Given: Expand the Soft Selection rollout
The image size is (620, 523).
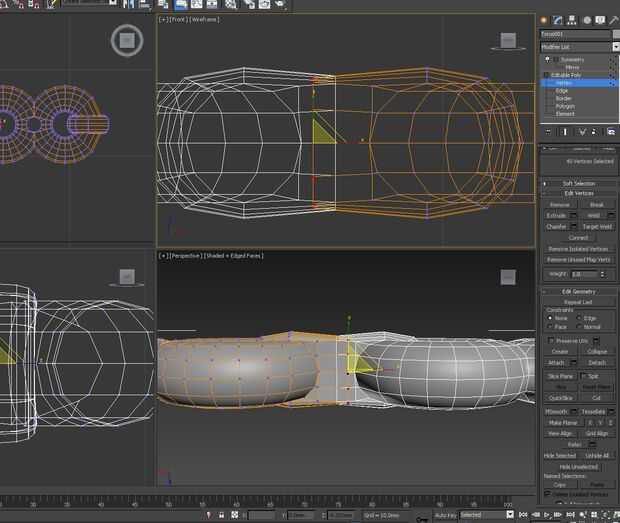Looking at the screenshot, I should tap(578, 183).
